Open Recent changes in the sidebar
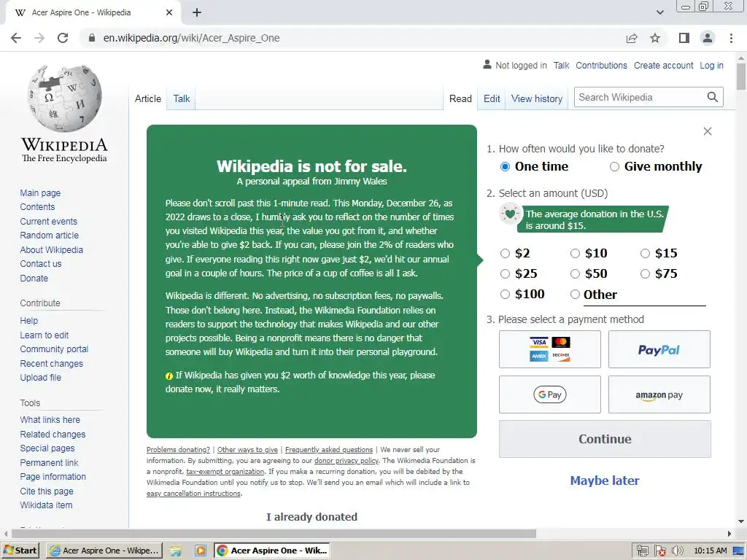The height and width of the screenshot is (560, 747). coord(52,363)
